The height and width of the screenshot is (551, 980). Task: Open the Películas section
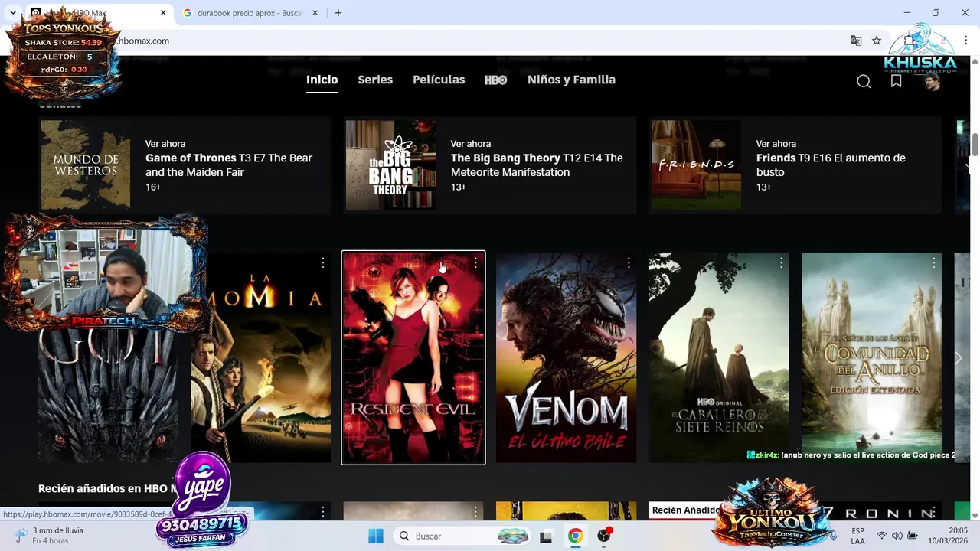(x=439, y=80)
